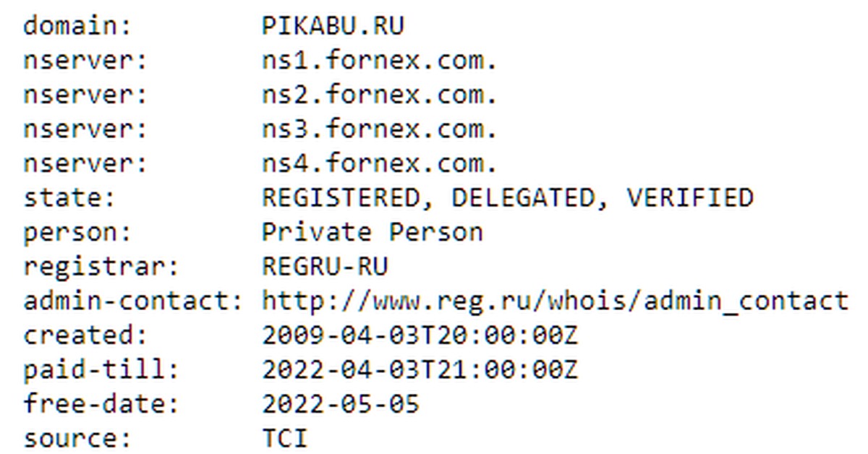The width and height of the screenshot is (868, 454).
Task: Click the free-date value 2022-05-05
Action: coord(341,404)
